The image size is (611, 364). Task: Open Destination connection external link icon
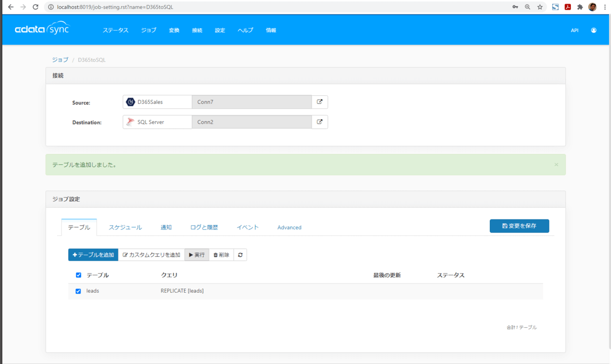click(x=320, y=122)
